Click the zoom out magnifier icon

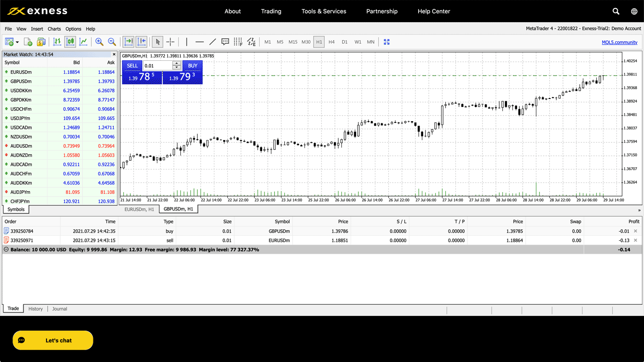tap(112, 42)
